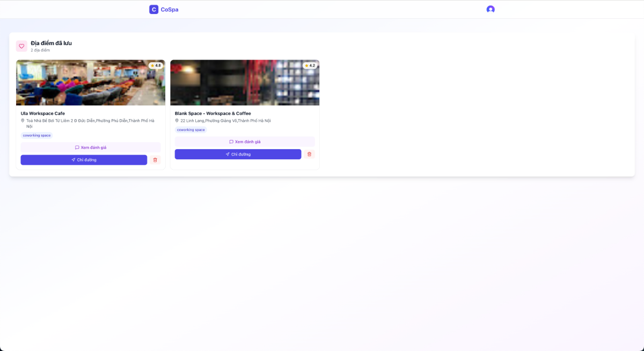Click the pink heart saved-places icon
The height and width of the screenshot is (351, 644).
21,46
